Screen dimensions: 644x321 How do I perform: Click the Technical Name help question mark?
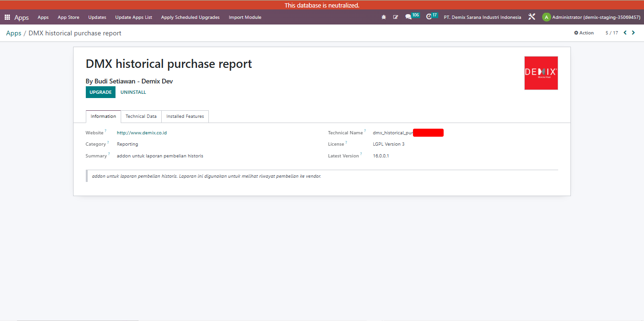[365, 131]
